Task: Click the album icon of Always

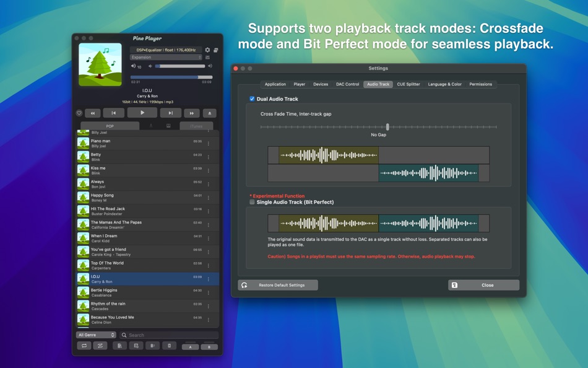Action: [x=84, y=184]
